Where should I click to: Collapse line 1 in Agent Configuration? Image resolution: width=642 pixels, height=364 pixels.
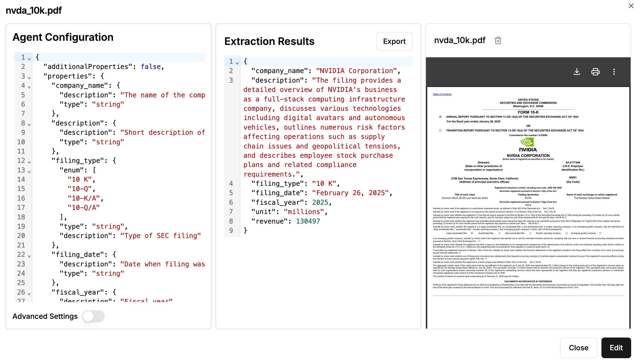[29, 59]
